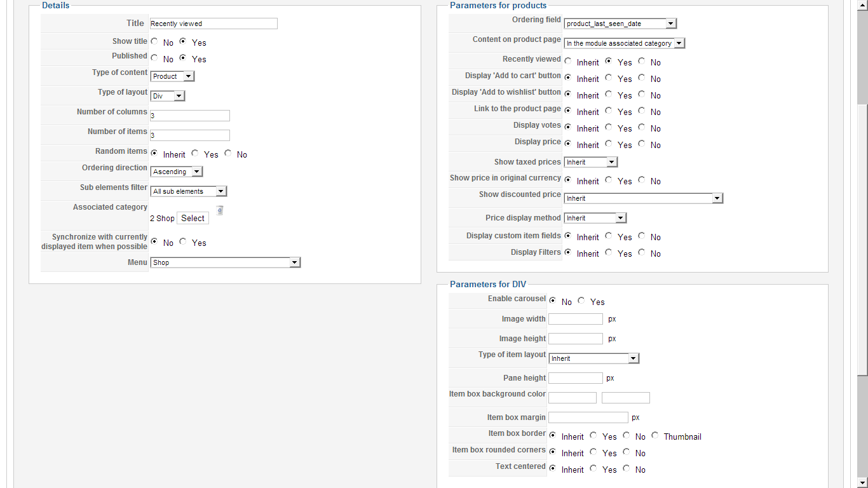
Task: Open the Sub elements filter dropdown
Action: coord(189,191)
